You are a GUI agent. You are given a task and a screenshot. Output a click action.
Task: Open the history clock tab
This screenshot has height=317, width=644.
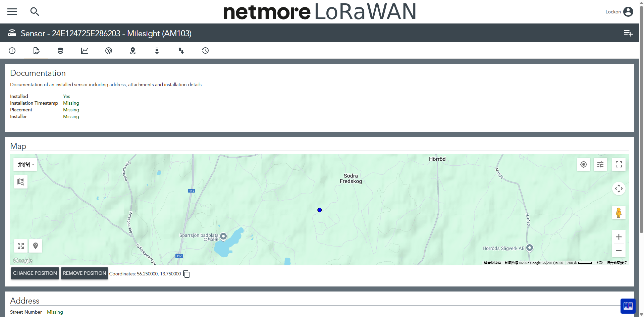coord(205,51)
